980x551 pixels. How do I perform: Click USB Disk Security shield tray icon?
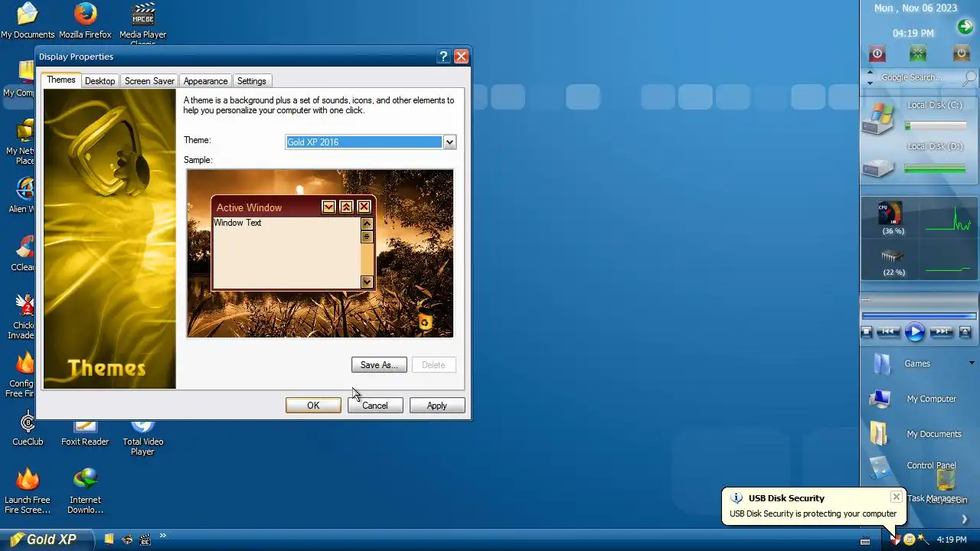point(895,540)
